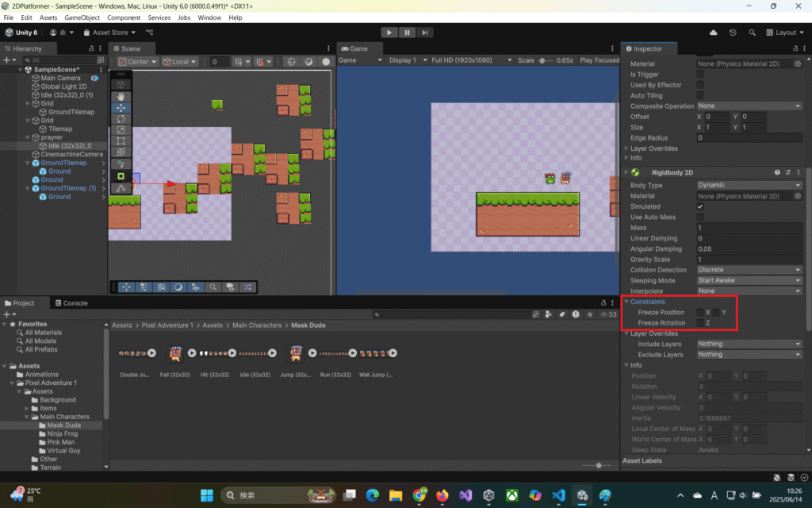Check Freeze Position X
Screen dimensions: 812x508
click(x=700, y=312)
